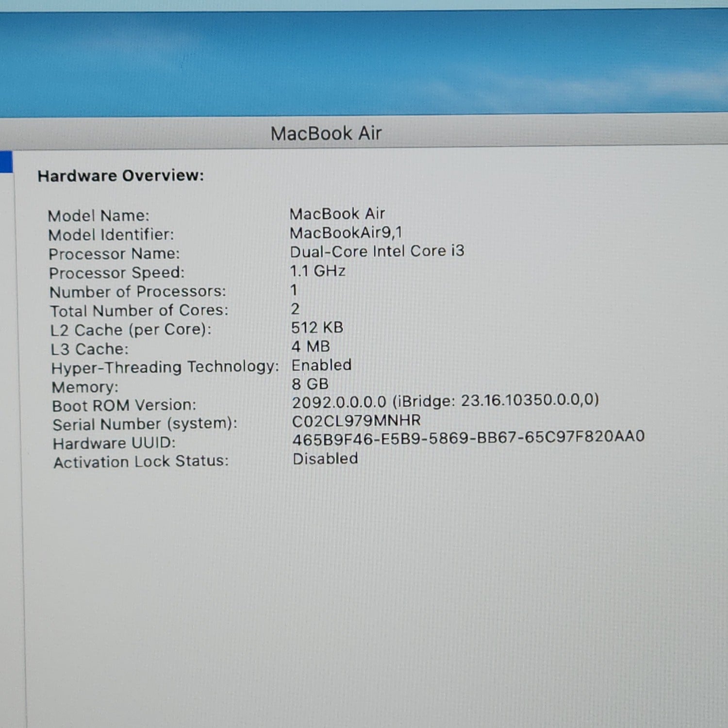Click the Model Name label
This screenshot has height=728, width=728.
click(99, 216)
